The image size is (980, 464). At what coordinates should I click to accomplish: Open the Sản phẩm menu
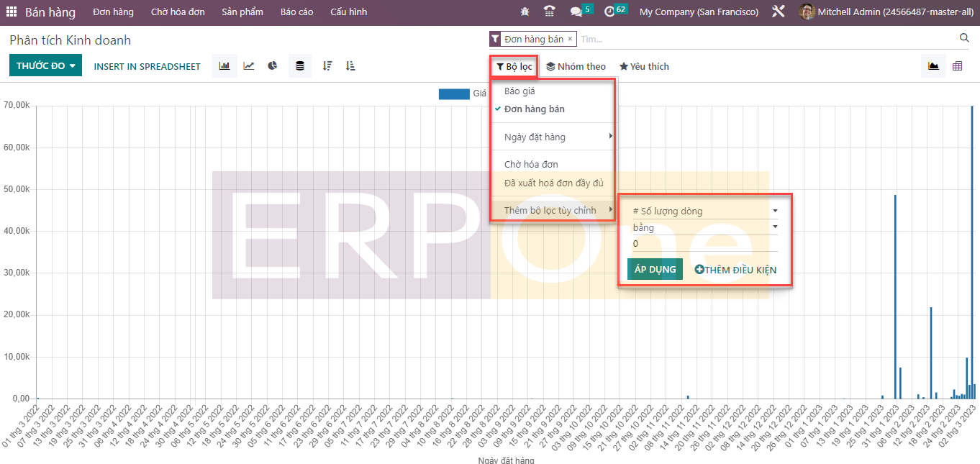242,12
